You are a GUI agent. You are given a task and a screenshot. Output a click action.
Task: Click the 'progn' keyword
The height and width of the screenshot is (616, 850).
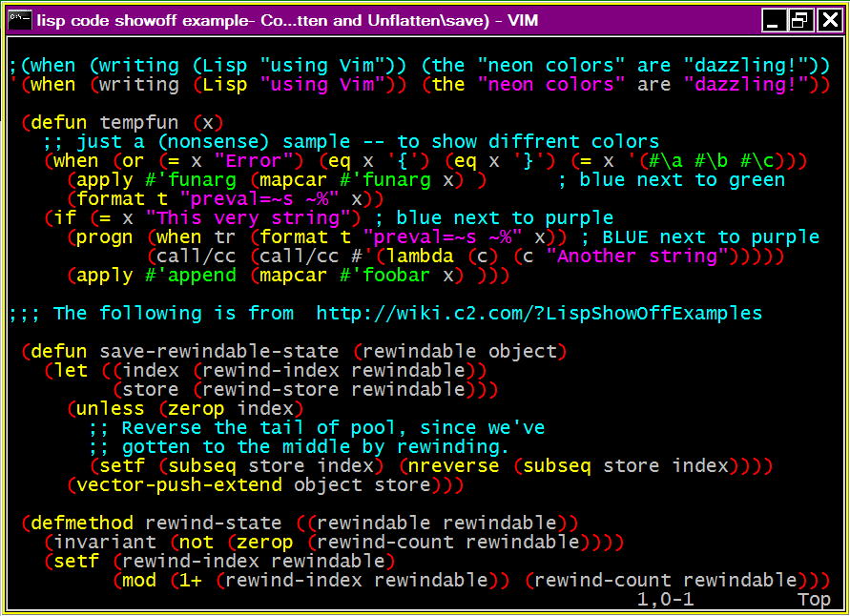pyautogui.click(x=105, y=237)
